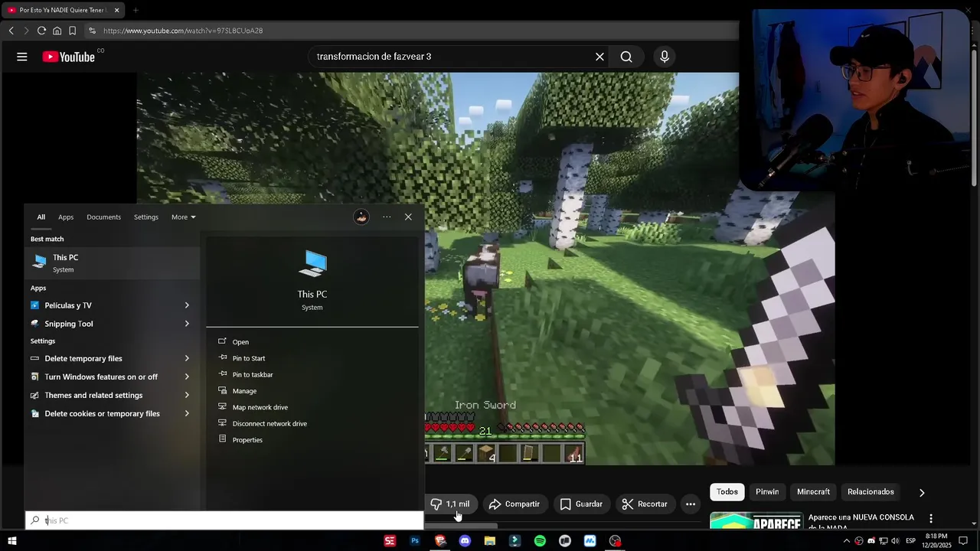Open the search panel account avatar
Image resolution: width=980 pixels, height=551 pixels.
pyautogui.click(x=361, y=217)
